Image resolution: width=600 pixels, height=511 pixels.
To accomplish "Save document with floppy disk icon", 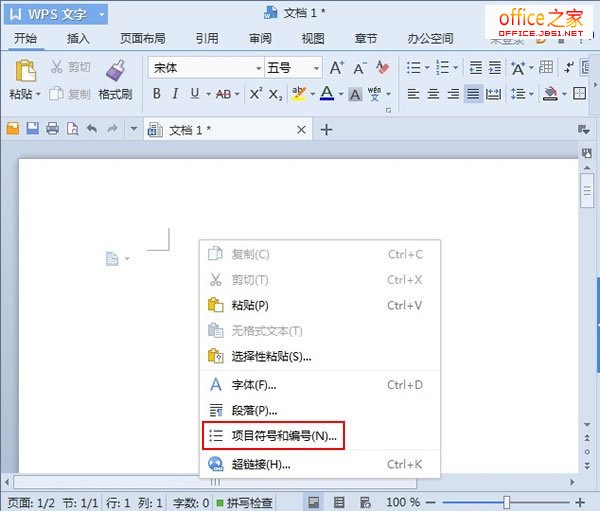I will pos(33,128).
